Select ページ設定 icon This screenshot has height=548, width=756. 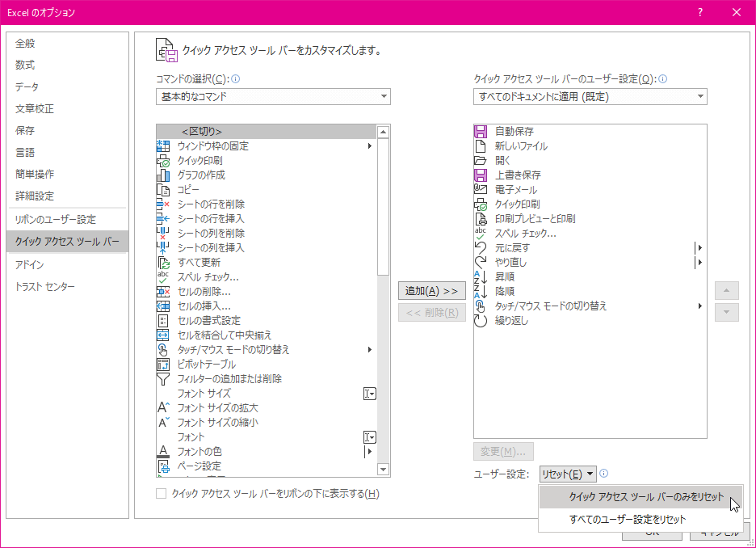click(163, 466)
